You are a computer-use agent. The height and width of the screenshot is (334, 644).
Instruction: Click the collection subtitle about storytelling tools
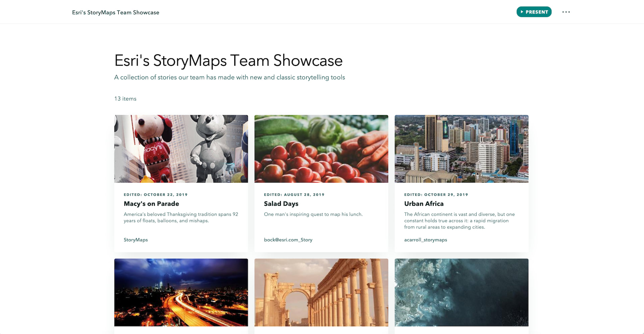pyautogui.click(x=230, y=77)
